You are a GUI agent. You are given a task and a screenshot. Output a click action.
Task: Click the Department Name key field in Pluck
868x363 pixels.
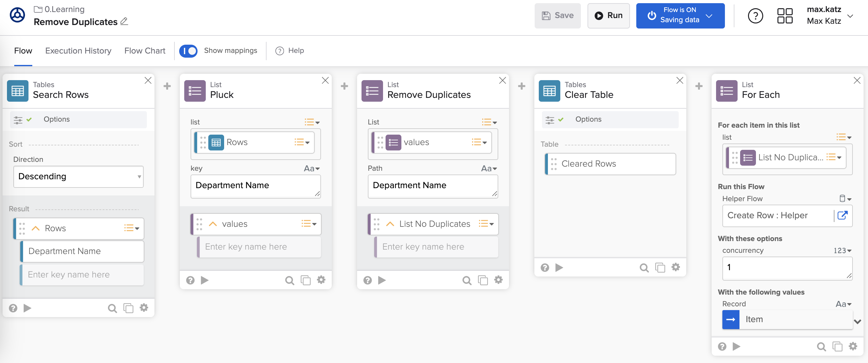(255, 186)
